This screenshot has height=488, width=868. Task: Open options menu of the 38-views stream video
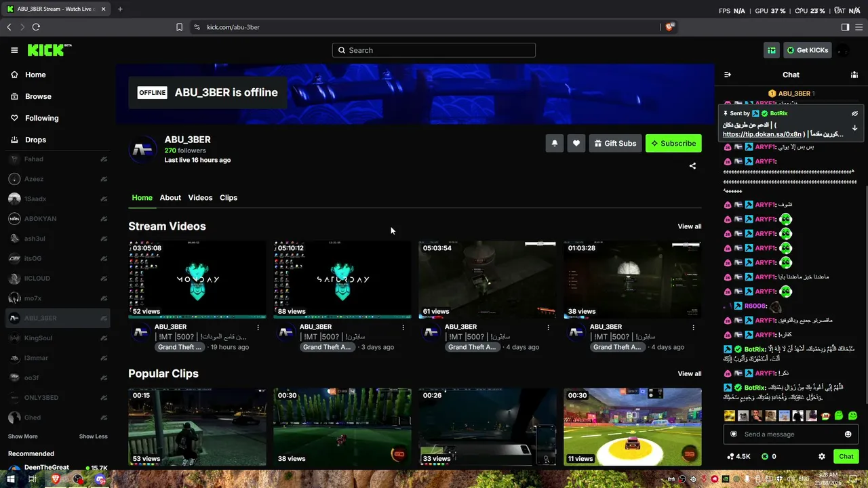pyautogui.click(x=694, y=327)
